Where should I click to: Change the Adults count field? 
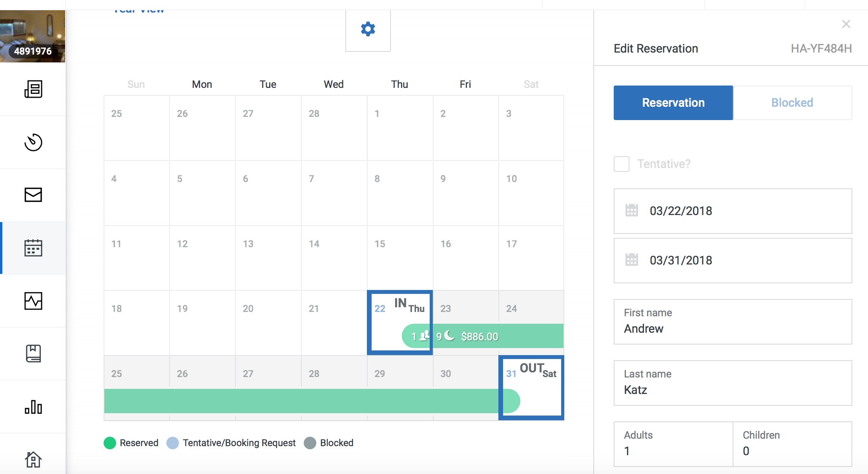point(673,444)
